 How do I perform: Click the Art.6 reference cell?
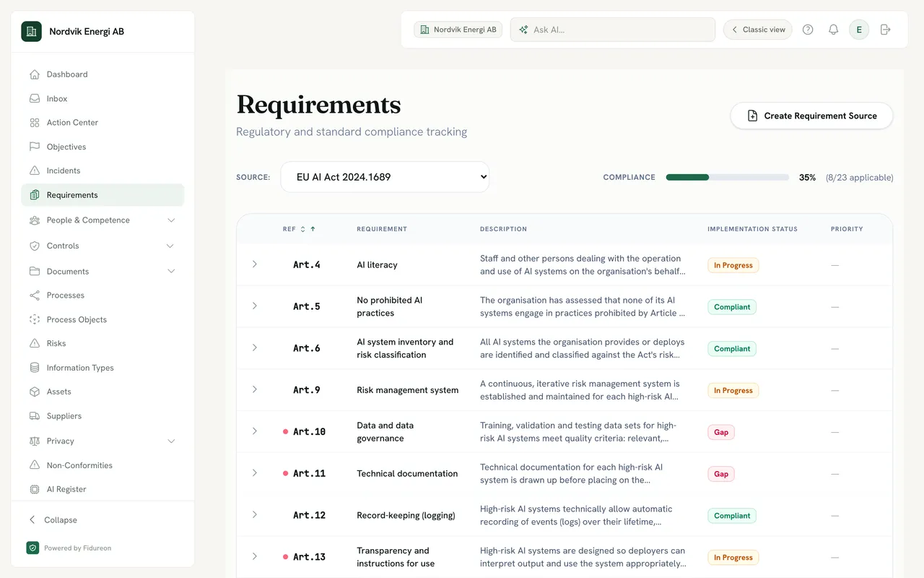(307, 348)
